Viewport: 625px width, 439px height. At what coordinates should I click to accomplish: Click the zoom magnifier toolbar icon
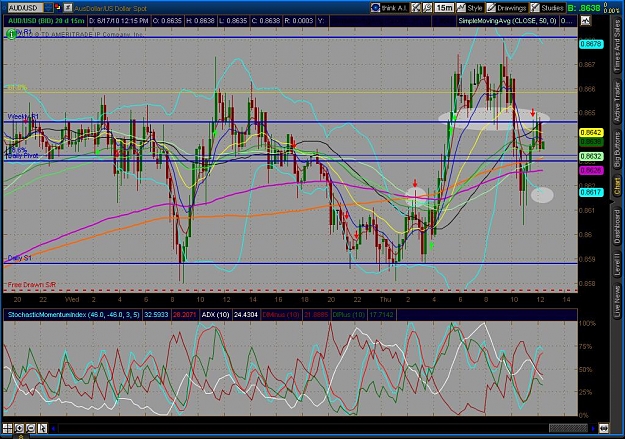427,8
